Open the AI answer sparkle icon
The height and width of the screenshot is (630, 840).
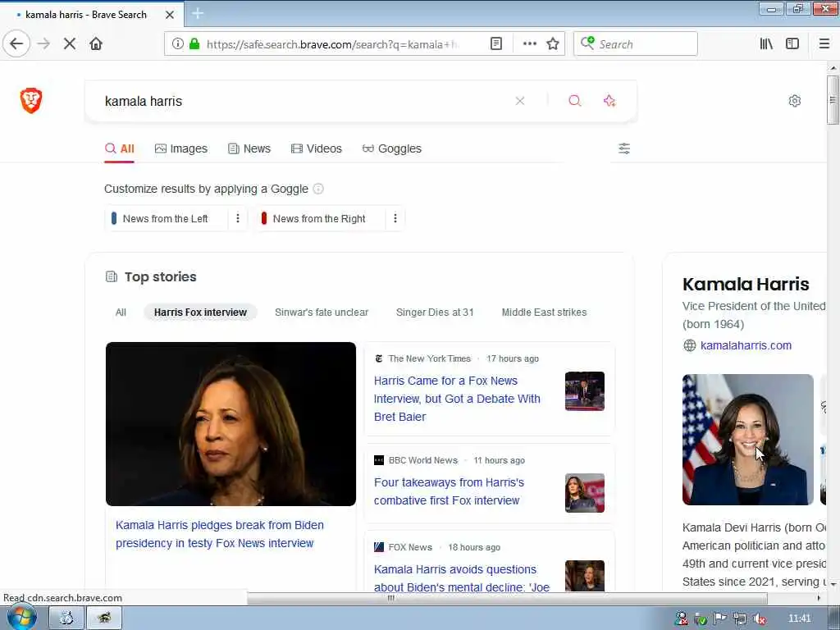pos(609,101)
